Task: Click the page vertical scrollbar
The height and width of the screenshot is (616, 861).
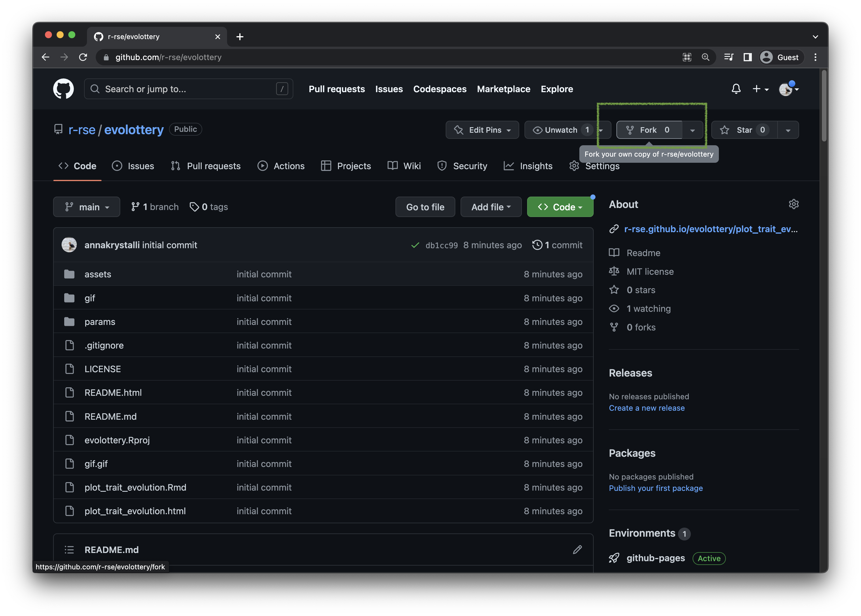Action: pyautogui.click(x=823, y=106)
